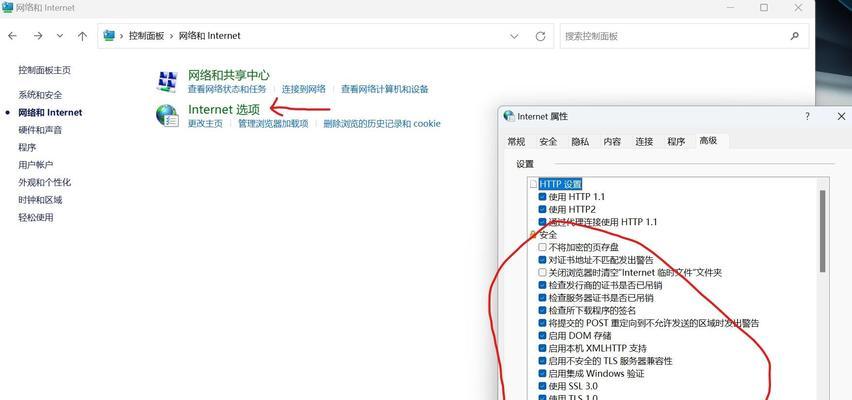Select the 高级 tab
Screen dimensions: 852x400
coord(709,140)
